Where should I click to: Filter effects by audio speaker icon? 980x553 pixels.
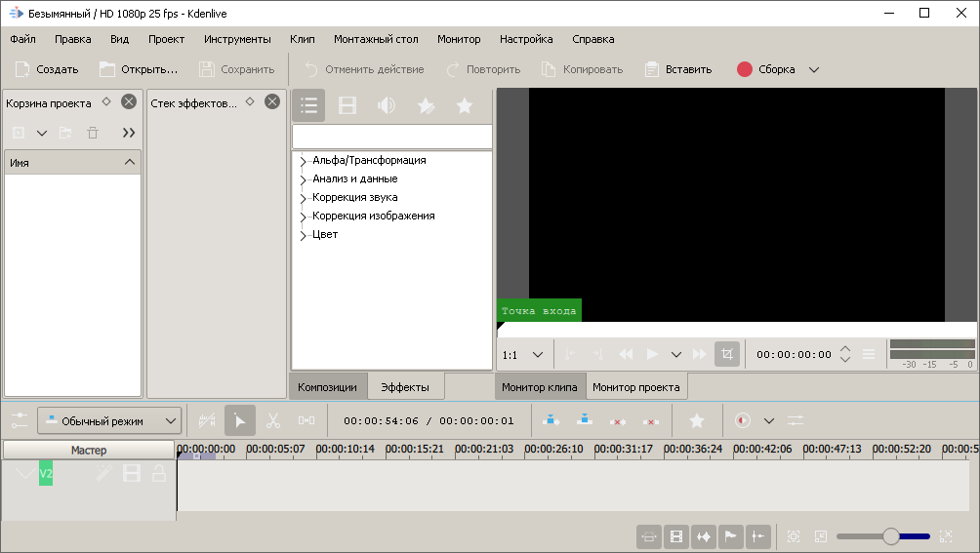(387, 105)
